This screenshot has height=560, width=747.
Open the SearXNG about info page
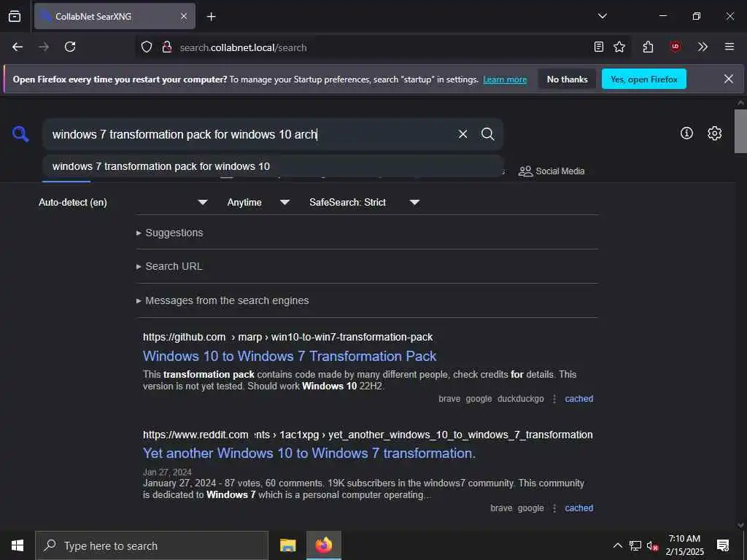686,133
